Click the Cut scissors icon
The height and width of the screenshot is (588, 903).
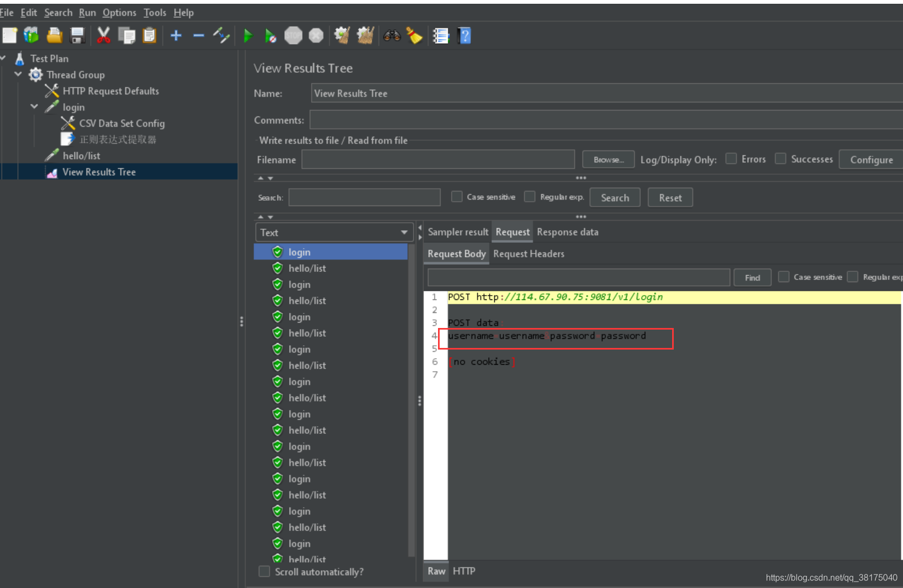pos(104,36)
